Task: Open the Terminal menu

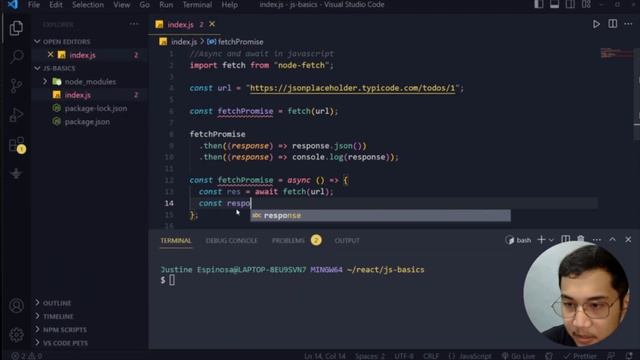Action: click(197, 4)
